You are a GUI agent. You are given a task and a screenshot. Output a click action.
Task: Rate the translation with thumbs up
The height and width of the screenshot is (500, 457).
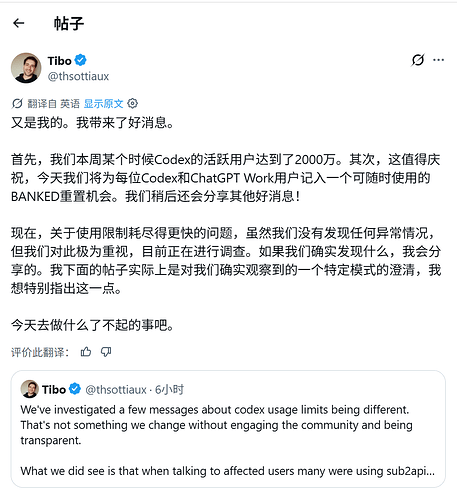[86, 352]
